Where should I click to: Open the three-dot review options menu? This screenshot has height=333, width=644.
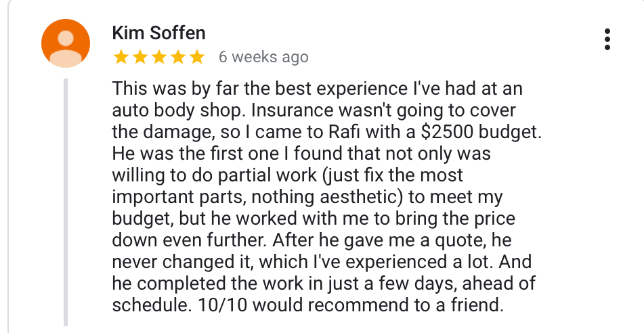[607, 39]
